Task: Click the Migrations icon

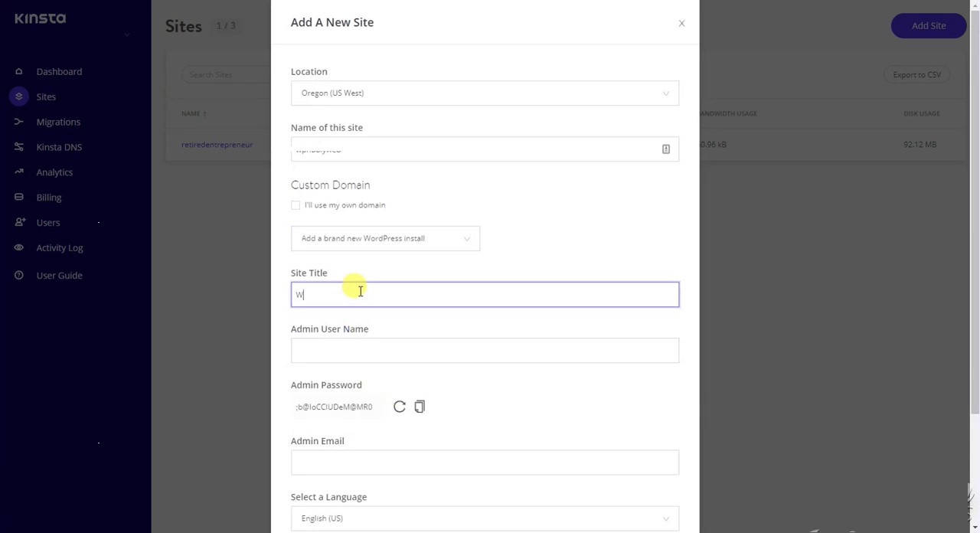Action: tap(18, 122)
